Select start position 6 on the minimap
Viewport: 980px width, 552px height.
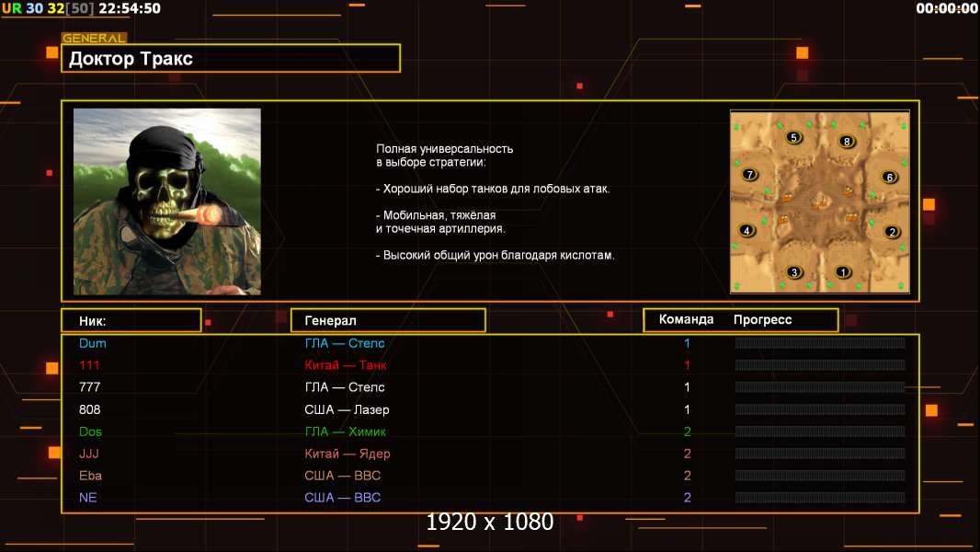pos(889,177)
